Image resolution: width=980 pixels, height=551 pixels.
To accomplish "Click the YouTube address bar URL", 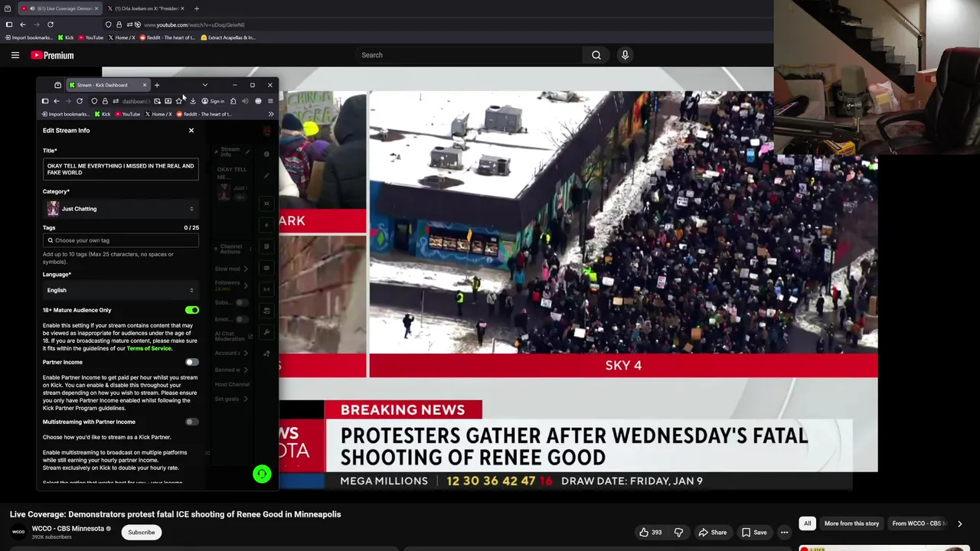I will [194, 24].
